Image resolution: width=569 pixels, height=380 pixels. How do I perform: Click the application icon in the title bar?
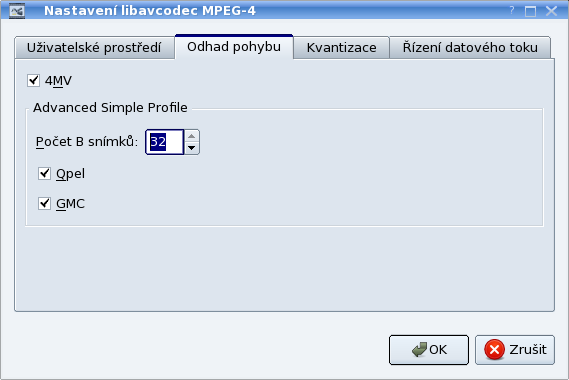(17, 11)
